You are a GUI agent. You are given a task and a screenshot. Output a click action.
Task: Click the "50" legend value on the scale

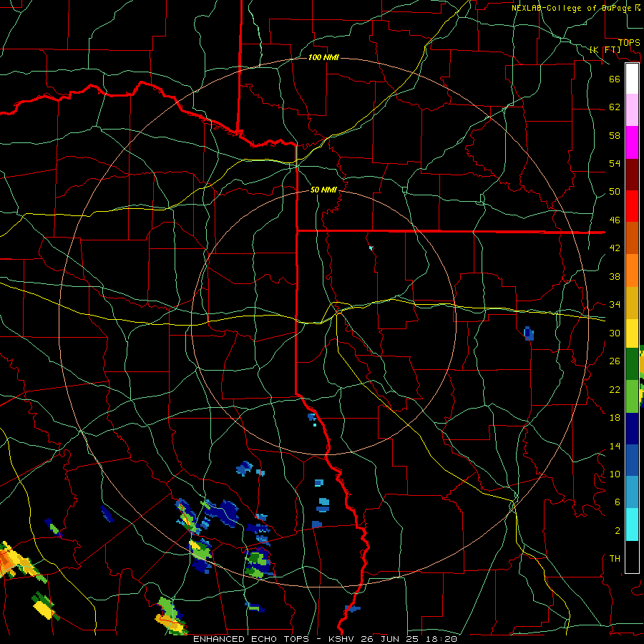[x=615, y=191]
